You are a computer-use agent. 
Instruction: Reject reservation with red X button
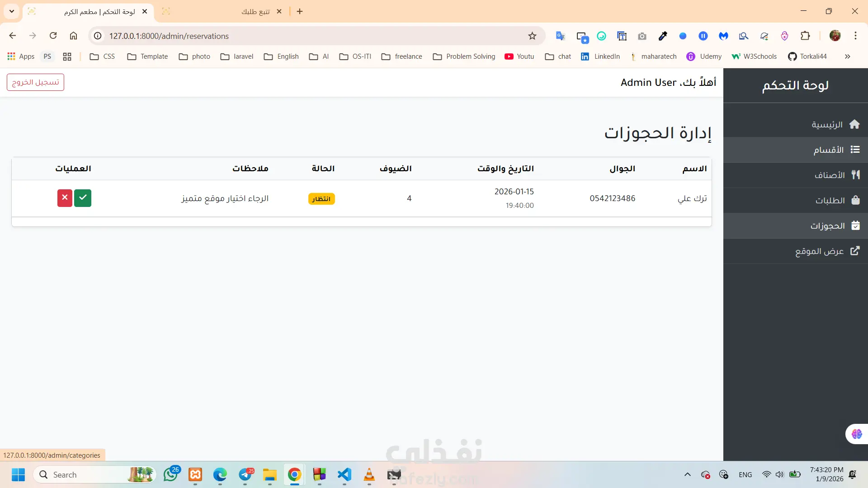point(65,198)
